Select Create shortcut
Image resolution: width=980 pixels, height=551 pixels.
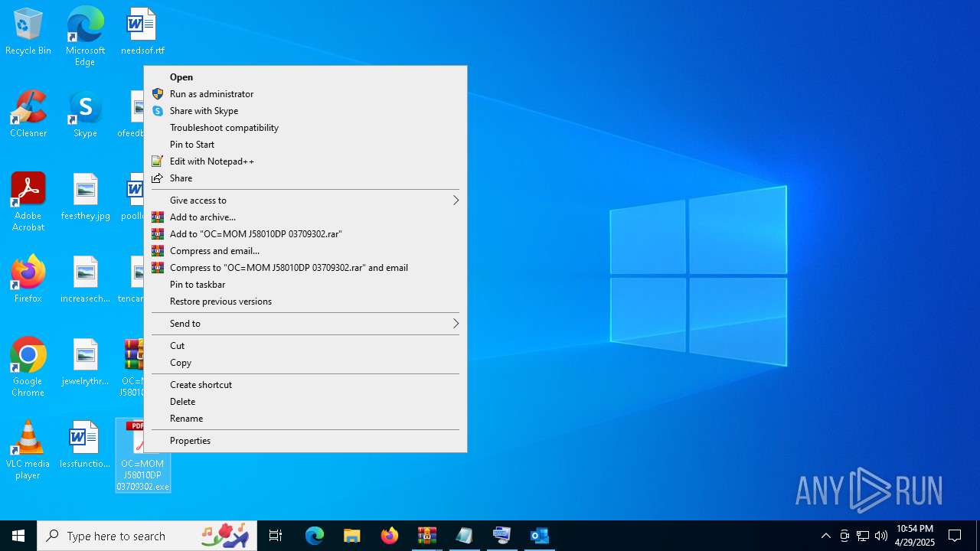(x=305, y=385)
